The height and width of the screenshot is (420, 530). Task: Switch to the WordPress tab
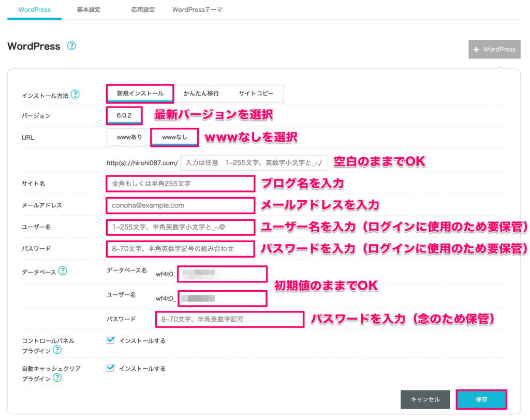[x=35, y=10]
